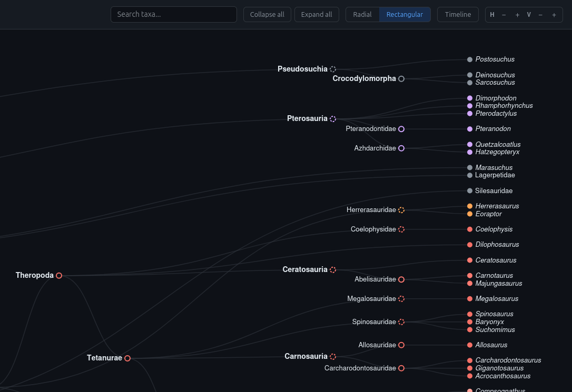Focus the Search taxa field
The height and width of the screenshot is (392, 572).
pos(174,15)
